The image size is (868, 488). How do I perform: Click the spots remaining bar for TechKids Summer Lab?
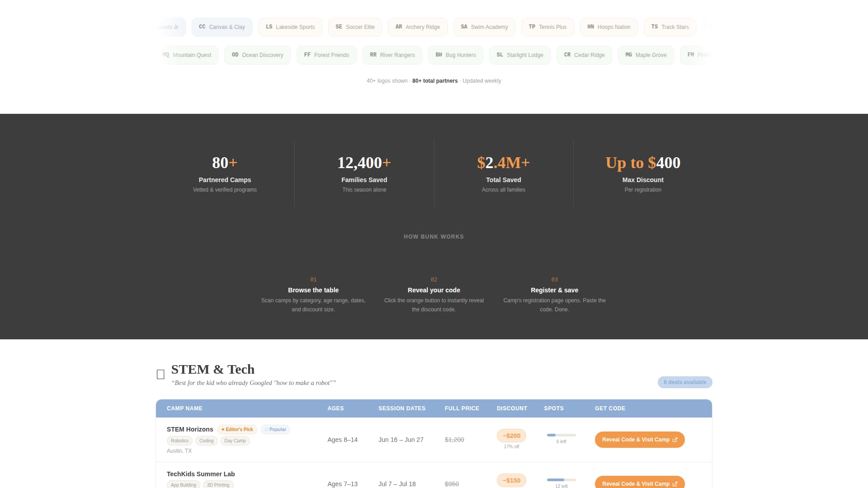561,480
